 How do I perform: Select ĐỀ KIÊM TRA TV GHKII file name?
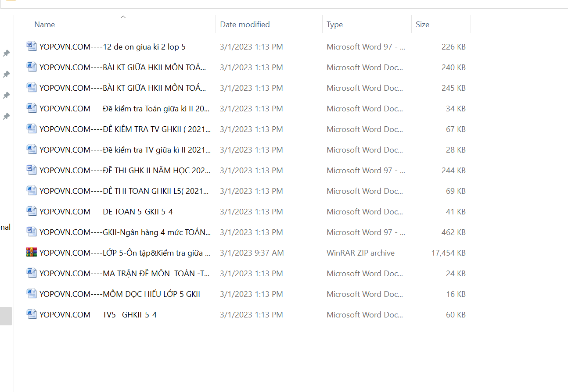point(125,129)
